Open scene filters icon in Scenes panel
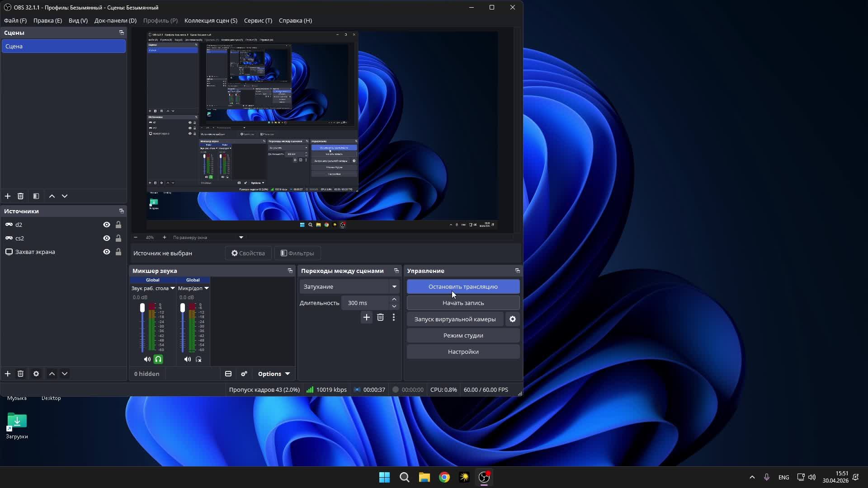Screen dimensions: 868x488 pyautogui.click(x=36, y=196)
